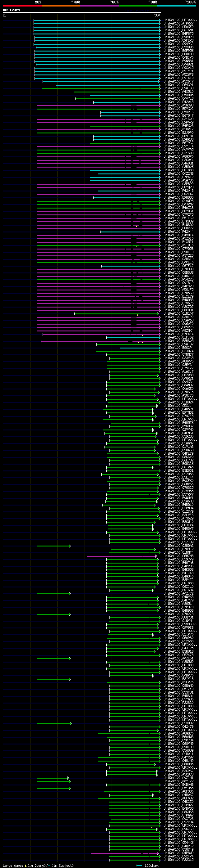Select the UniRef100_Q46GQ1 hit name
This screenshot has width=199, height=868.
click(179, 164)
